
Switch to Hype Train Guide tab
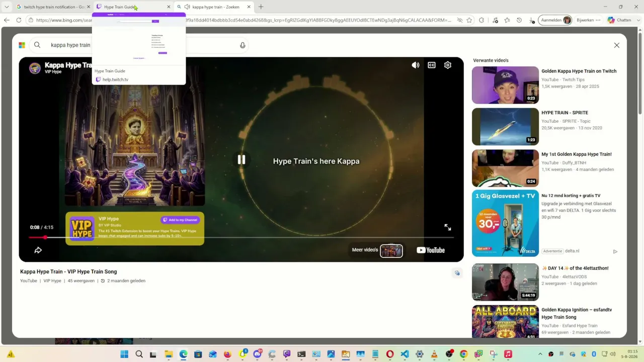pyautogui.click(x=133, y=7)
